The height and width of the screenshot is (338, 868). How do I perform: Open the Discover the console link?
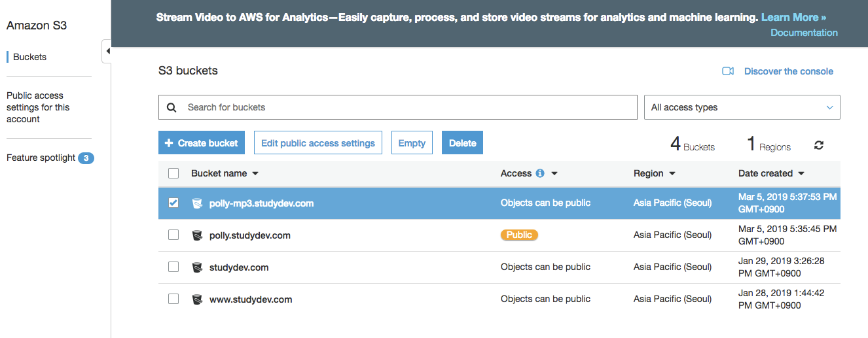[x=789, y=71]
